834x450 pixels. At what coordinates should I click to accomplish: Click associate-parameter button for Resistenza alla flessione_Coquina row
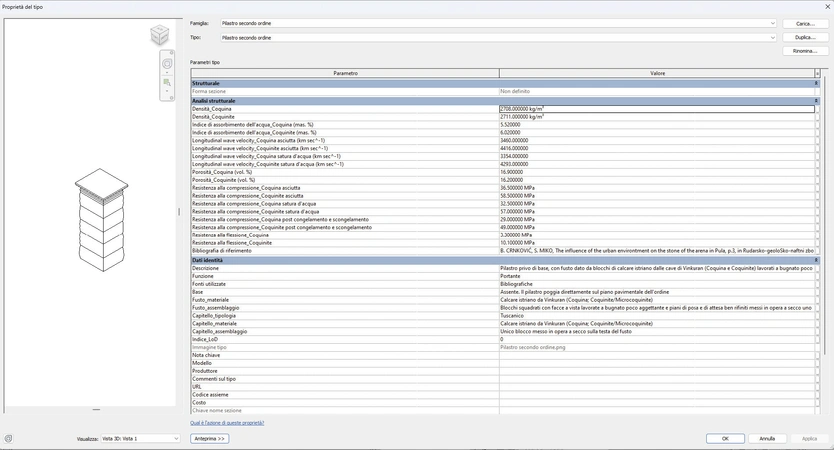(x=817, y=235)
